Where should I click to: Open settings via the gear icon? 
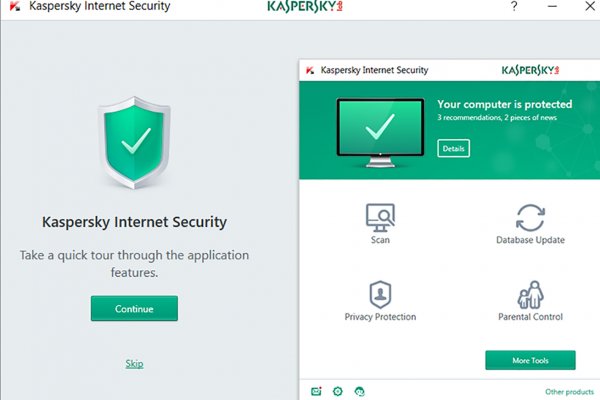tap(338, 391)
